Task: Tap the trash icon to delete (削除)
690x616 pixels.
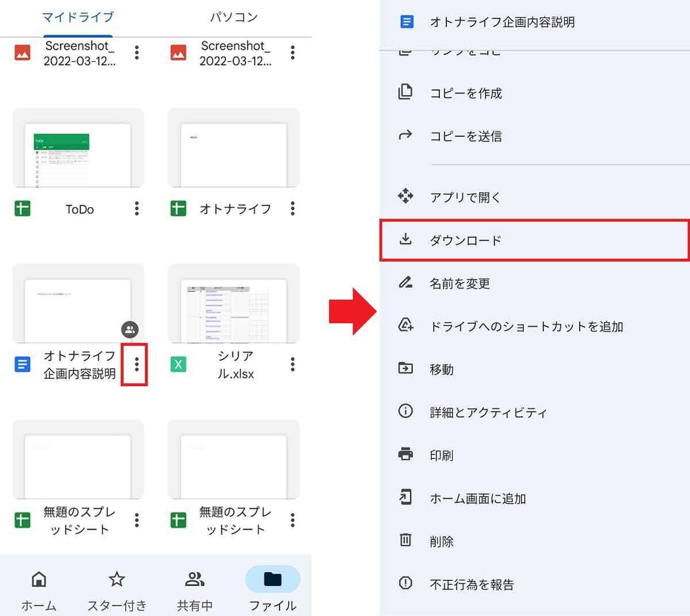Action: tap(405, 540)
